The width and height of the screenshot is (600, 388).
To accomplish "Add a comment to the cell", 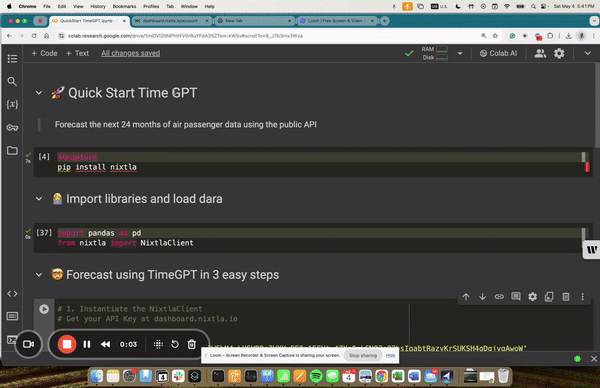I will (x=516, y=297).
